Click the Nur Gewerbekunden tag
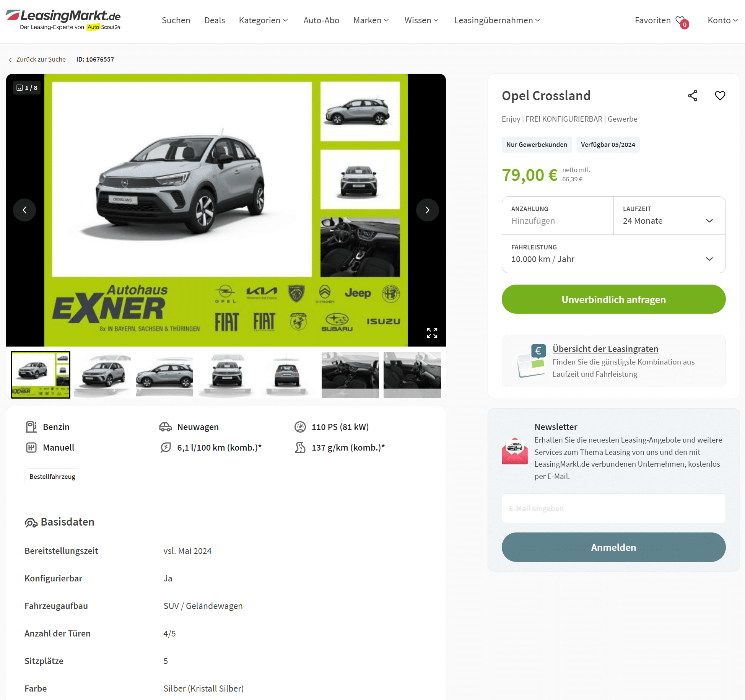The image size is (745, 700). (x=537, y=145)
